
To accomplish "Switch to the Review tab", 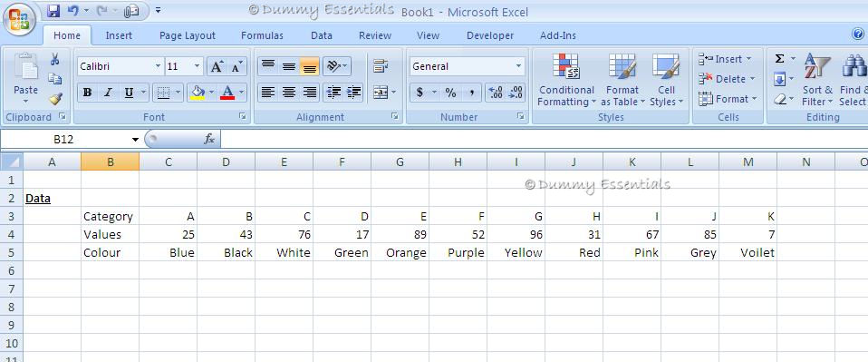I will [375, 35].
